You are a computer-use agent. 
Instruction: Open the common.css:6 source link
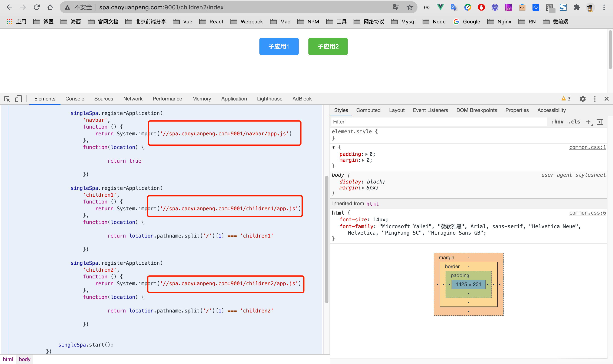(587, 213)
